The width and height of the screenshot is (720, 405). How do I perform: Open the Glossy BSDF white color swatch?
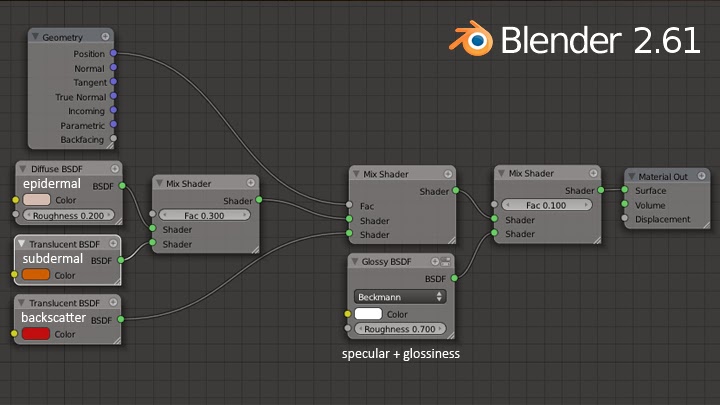(x=368, y=314)
